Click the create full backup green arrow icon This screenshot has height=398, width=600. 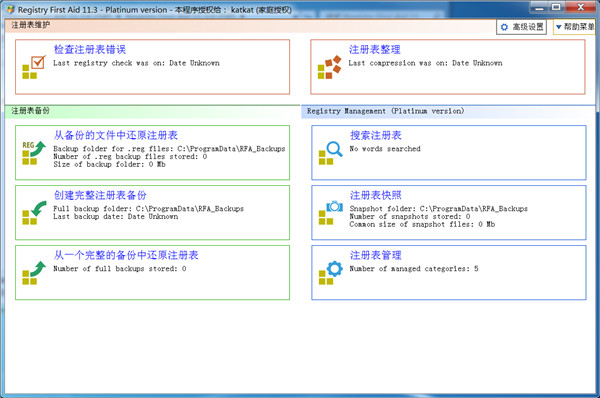click(x=34, y=213)
